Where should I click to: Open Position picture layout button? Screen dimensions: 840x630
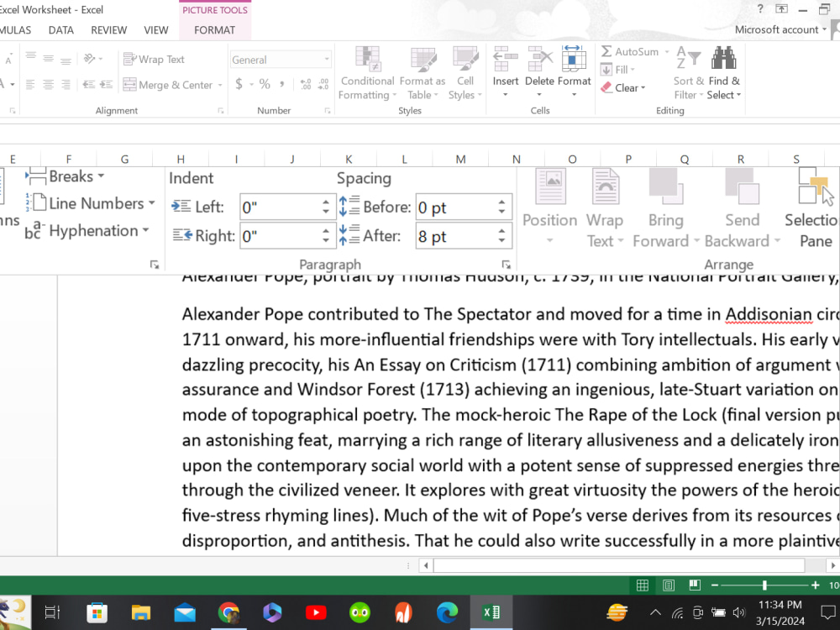point(549,207)
